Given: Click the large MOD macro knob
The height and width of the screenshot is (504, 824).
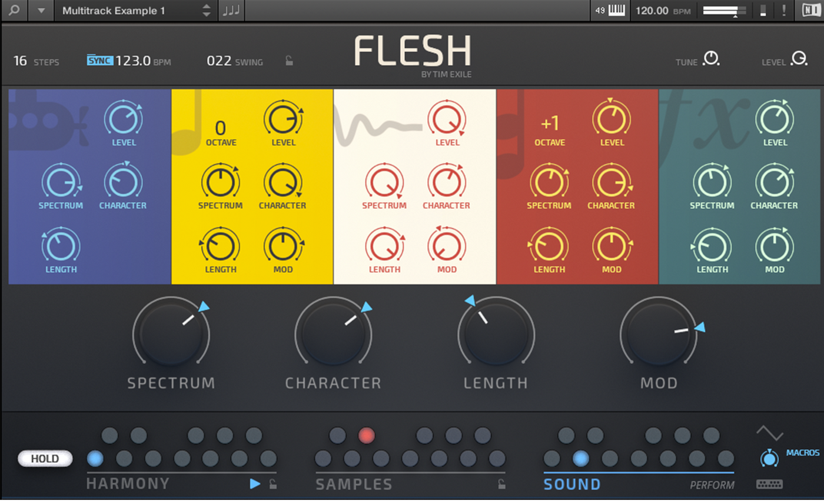Looking at the screenshot, I should point(659,333).
